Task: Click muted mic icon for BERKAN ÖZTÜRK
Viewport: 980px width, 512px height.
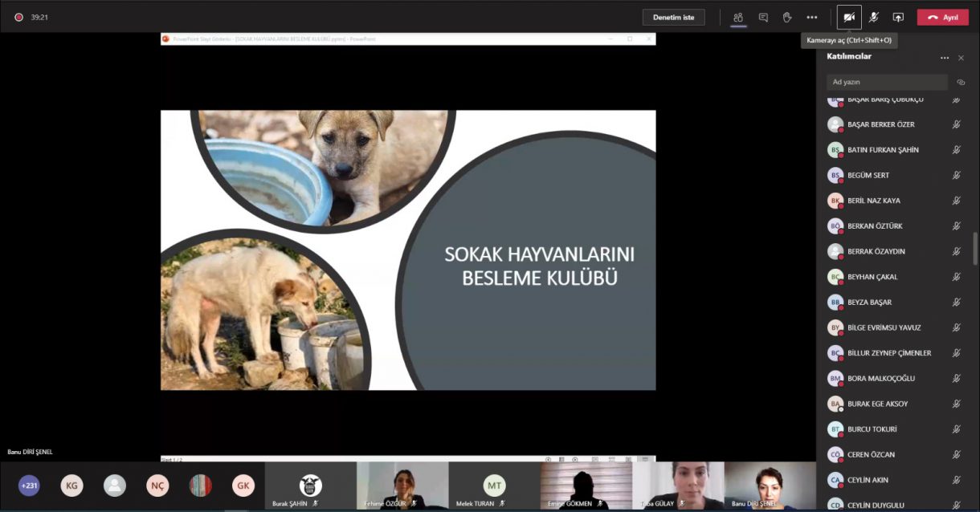Action: [956, 226]
